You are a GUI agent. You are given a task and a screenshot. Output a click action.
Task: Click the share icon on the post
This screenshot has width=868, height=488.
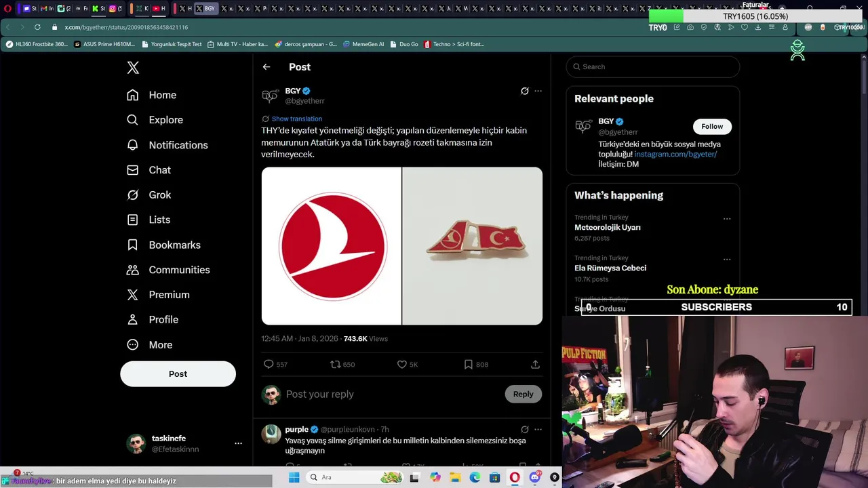pyautogui.click(x=535, y=365)
